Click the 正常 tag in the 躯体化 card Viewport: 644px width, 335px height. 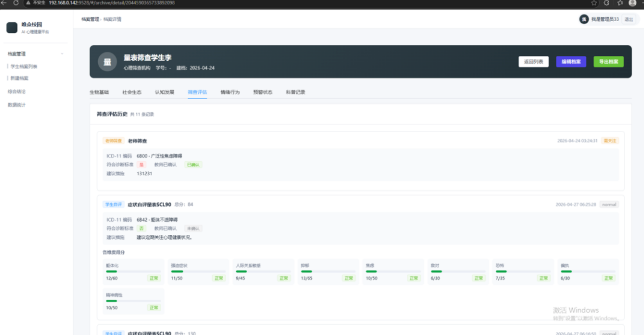point(154,278)
